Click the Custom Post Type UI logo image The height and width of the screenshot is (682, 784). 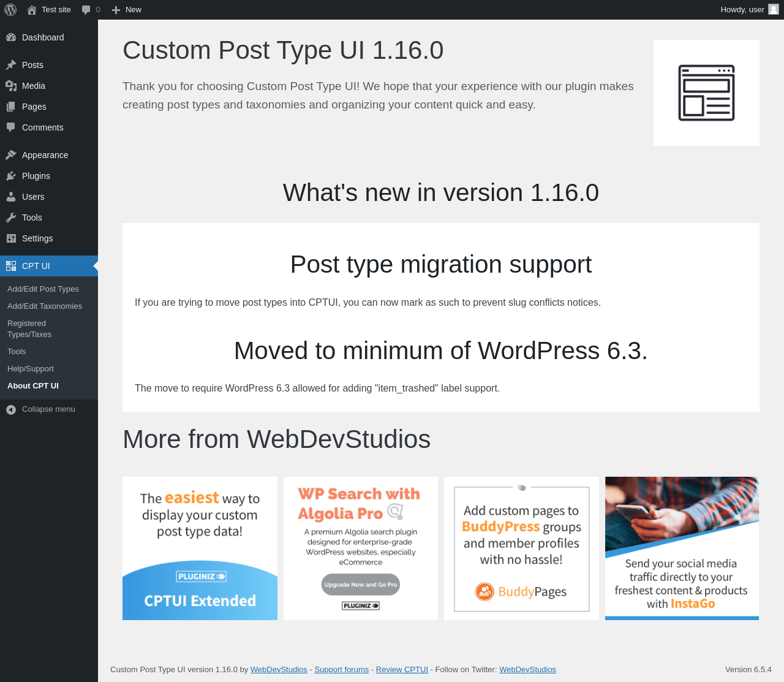coord(706,93)
